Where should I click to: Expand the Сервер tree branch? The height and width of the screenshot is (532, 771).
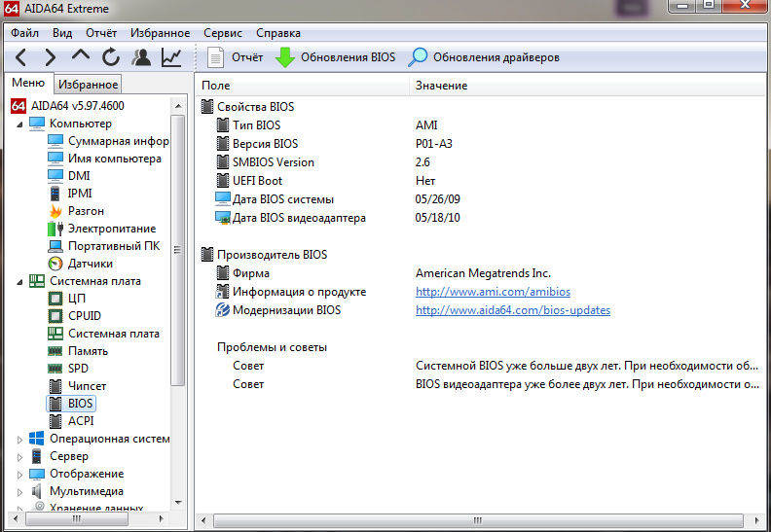19,457
